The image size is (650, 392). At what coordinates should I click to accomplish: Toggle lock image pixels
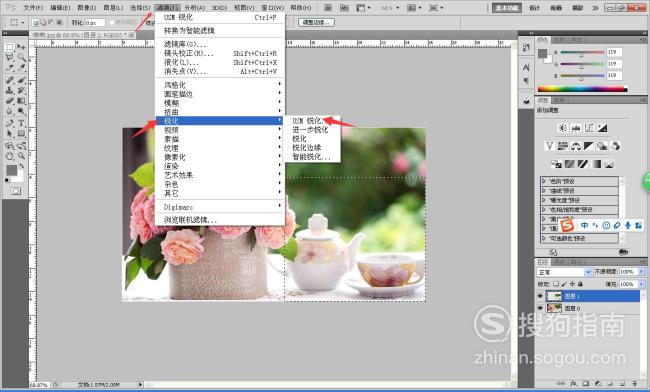click(x=564, y=284)
